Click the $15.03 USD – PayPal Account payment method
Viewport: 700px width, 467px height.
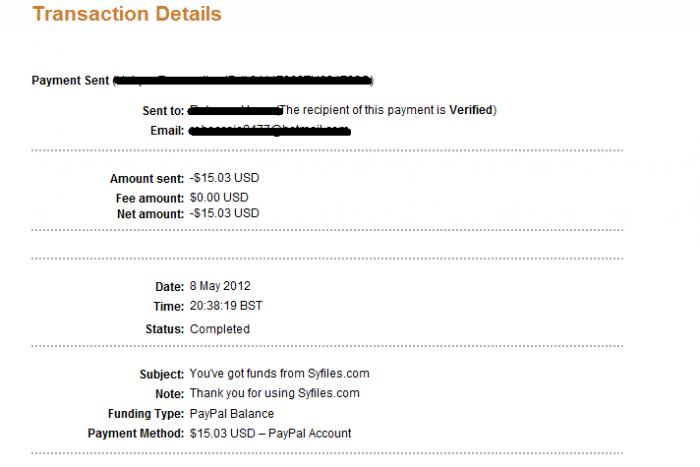pyautogui.click(x=270, y=433)
